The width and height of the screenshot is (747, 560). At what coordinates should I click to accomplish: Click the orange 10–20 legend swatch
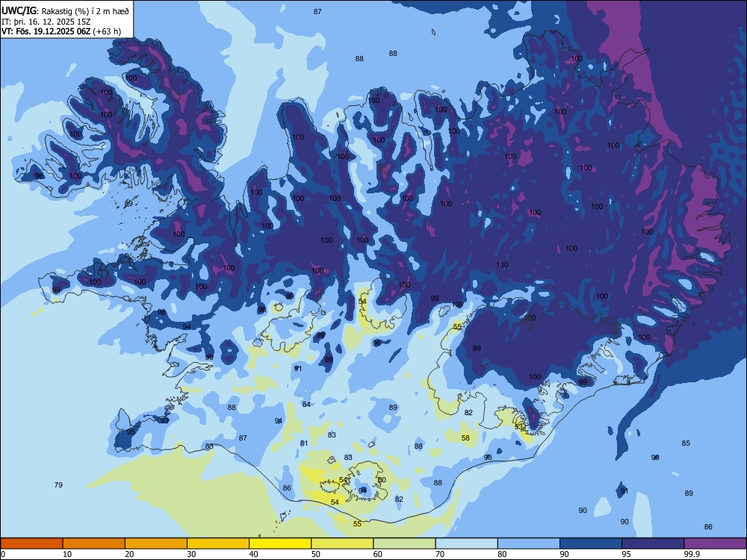(94, 544)
